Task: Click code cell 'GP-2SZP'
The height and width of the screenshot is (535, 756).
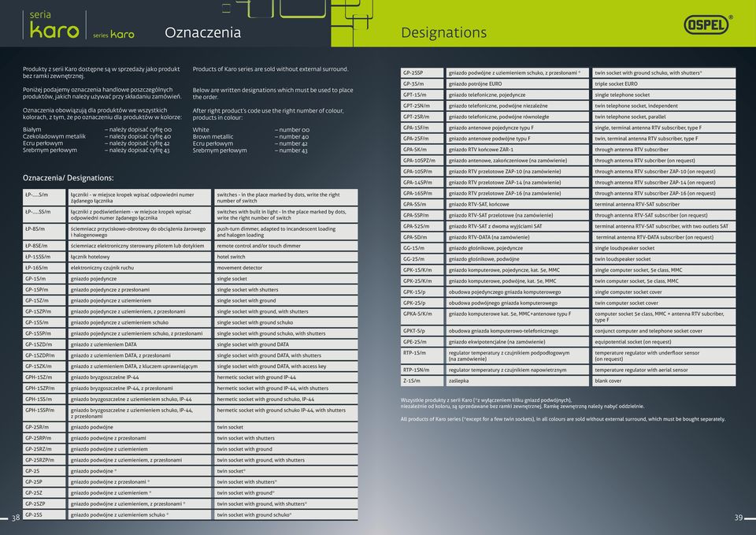Action: (44, 503)
